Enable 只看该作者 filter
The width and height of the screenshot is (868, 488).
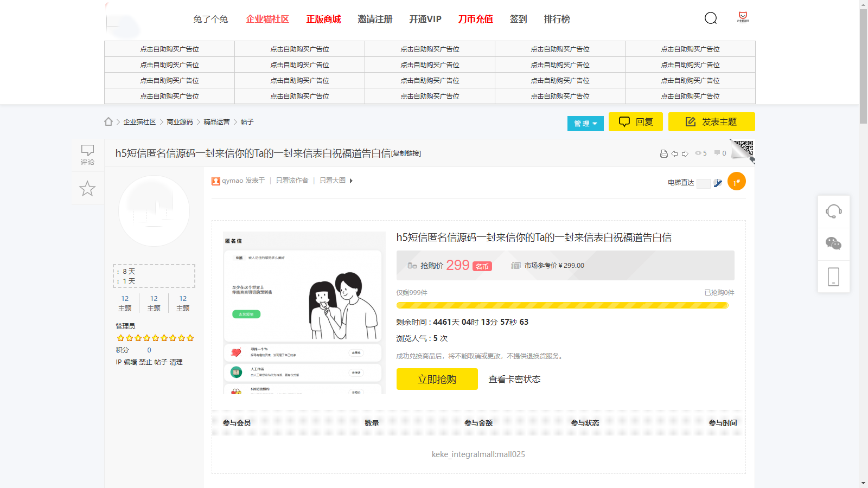[x=291, y=181]
